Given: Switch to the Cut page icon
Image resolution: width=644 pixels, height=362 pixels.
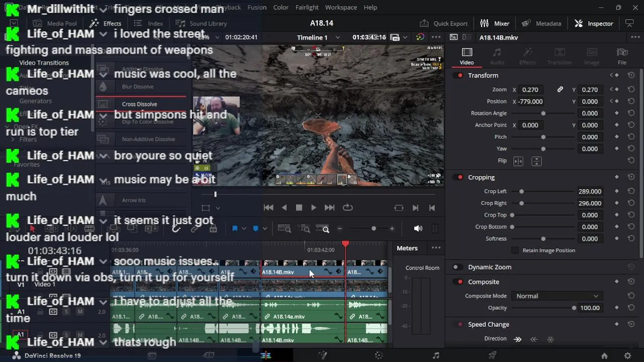Looking at the screenshot, I should pyautogui.click(x=208, y=355).
